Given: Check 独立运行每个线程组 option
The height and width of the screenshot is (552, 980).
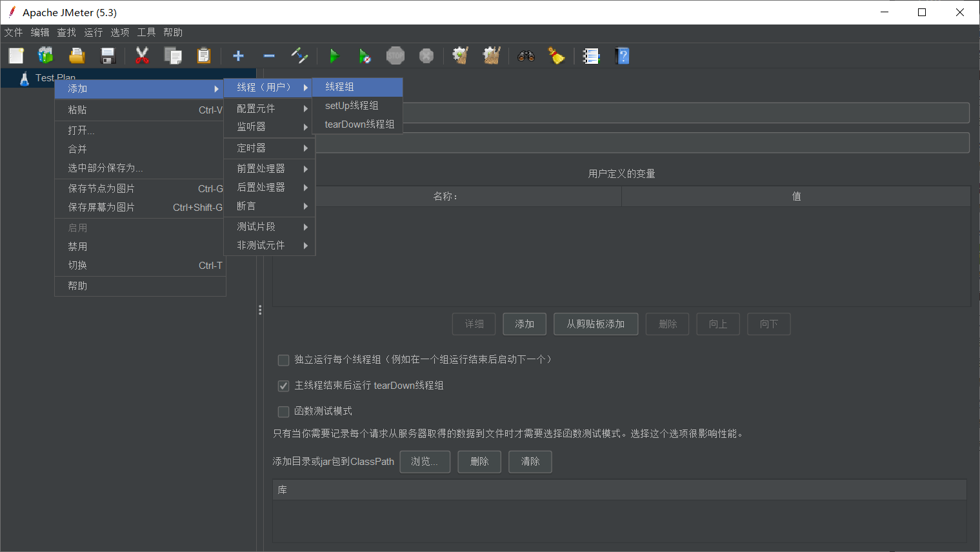Looking at the screenshot, I should pos(283,360).
